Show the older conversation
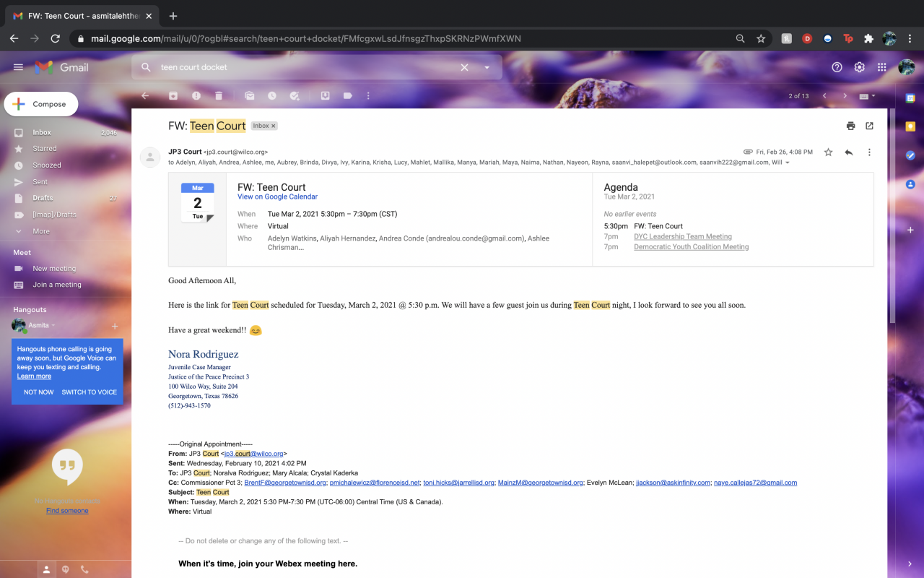 click(845, 96)
